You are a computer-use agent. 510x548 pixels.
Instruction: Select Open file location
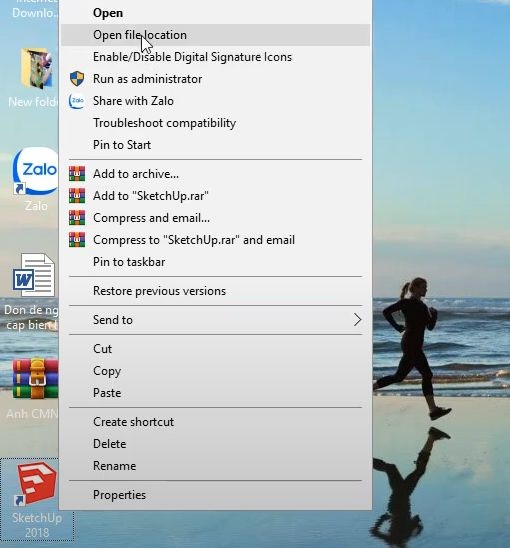[215, 35]
